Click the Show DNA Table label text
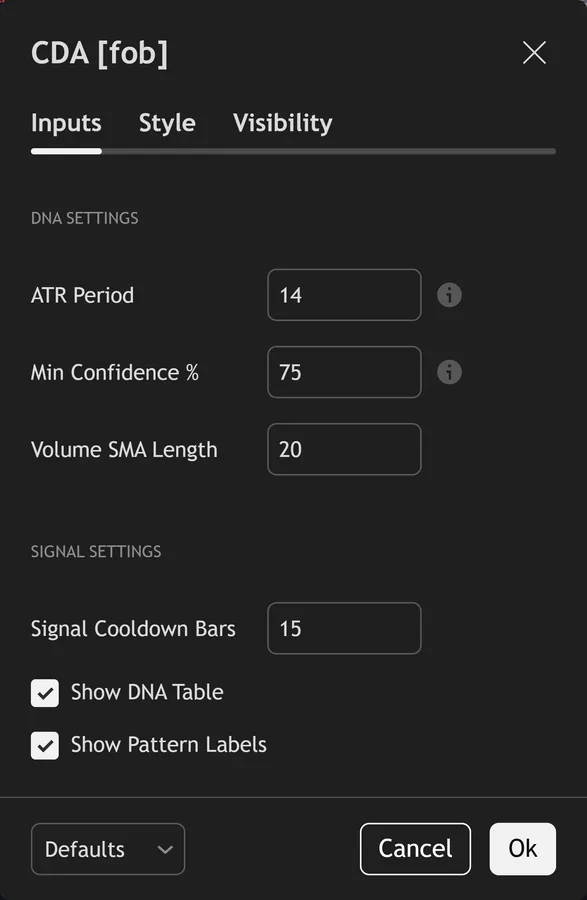The image size is (587, 900). point(147,692)
